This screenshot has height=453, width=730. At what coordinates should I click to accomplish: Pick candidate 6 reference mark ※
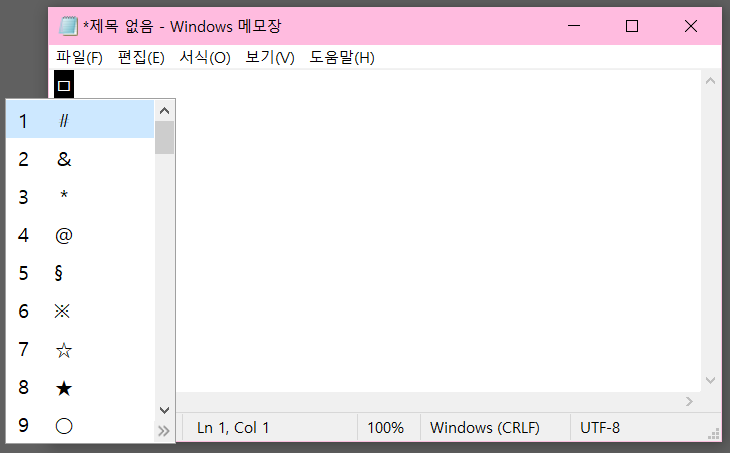pyautogui.click(x=80, y=311)
